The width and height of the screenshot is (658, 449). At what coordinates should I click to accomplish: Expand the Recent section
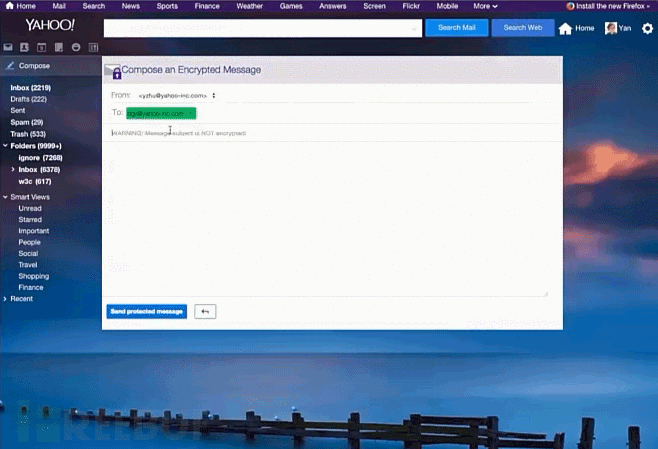click(5, 299)
